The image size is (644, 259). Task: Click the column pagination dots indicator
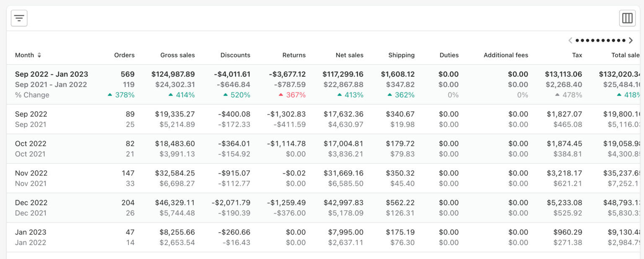[600, 40]
